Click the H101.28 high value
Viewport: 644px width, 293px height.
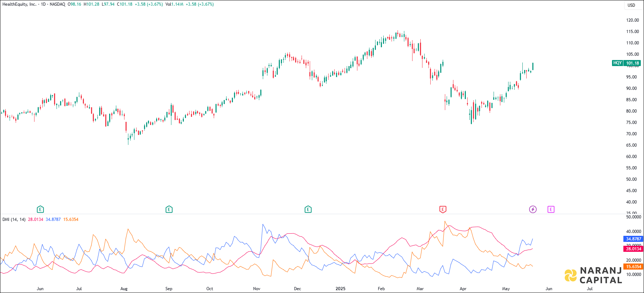tap(91, 4)
